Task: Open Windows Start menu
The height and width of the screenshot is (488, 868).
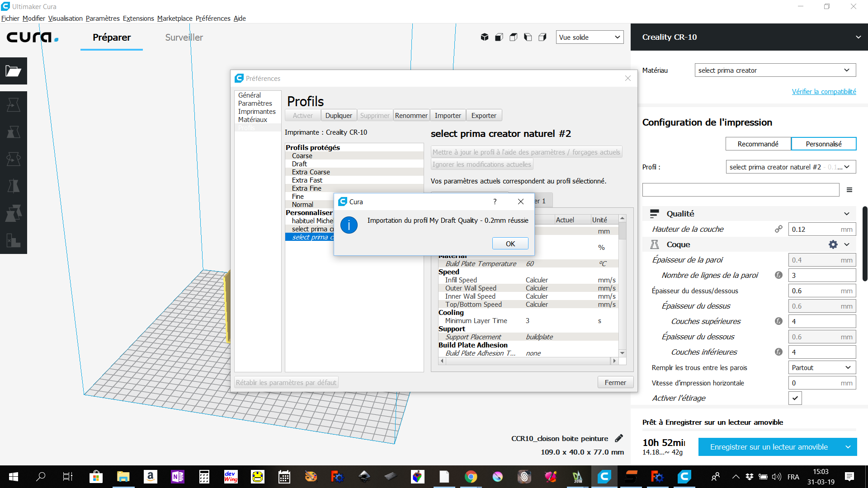Action: tap(14, 477)
